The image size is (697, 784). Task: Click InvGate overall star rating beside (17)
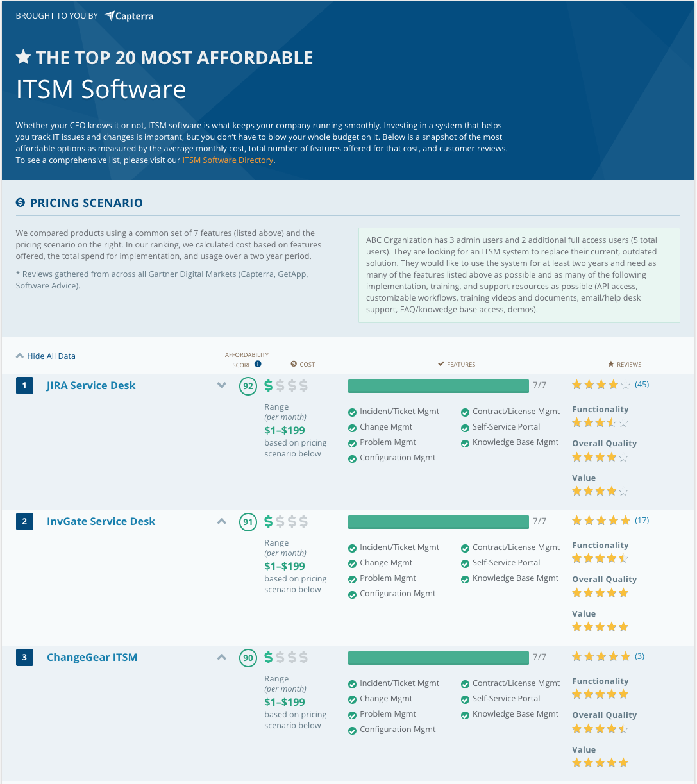click(x=601, y=521)
